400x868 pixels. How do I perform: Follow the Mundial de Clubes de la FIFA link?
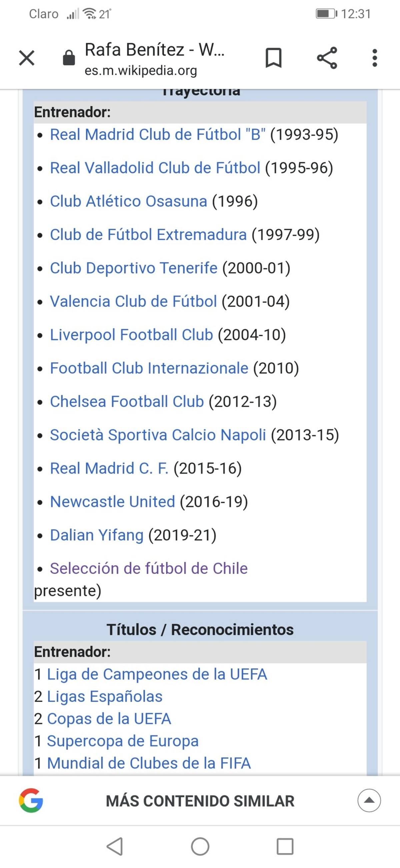149,763
